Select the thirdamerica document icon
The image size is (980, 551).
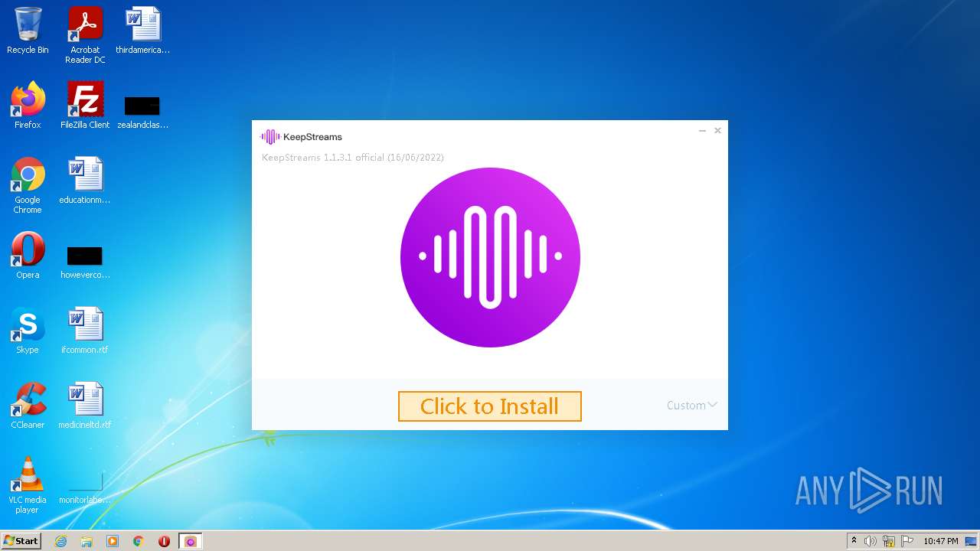point(143,31)
